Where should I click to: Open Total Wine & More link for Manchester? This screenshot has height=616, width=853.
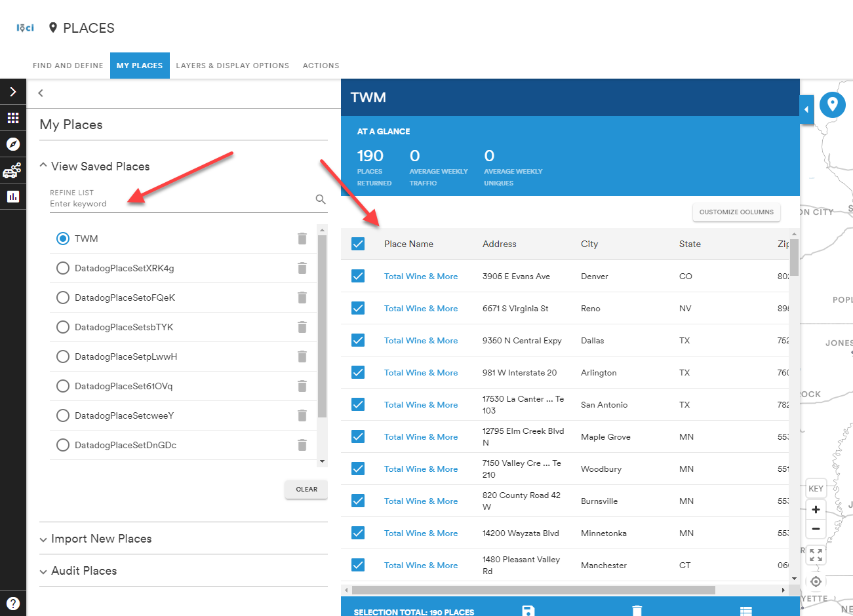[x=421, y=566]
